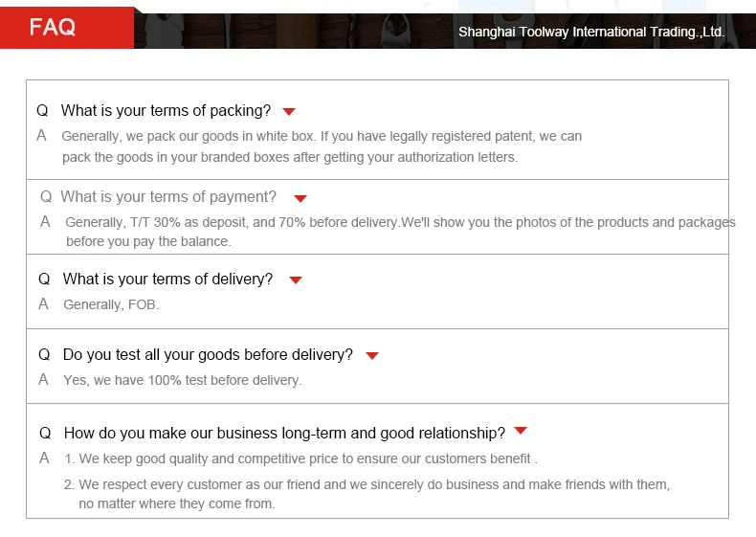Click the Q icon beside long-term relationship question
Screen dimensions: 756x537
click(45, 434)
